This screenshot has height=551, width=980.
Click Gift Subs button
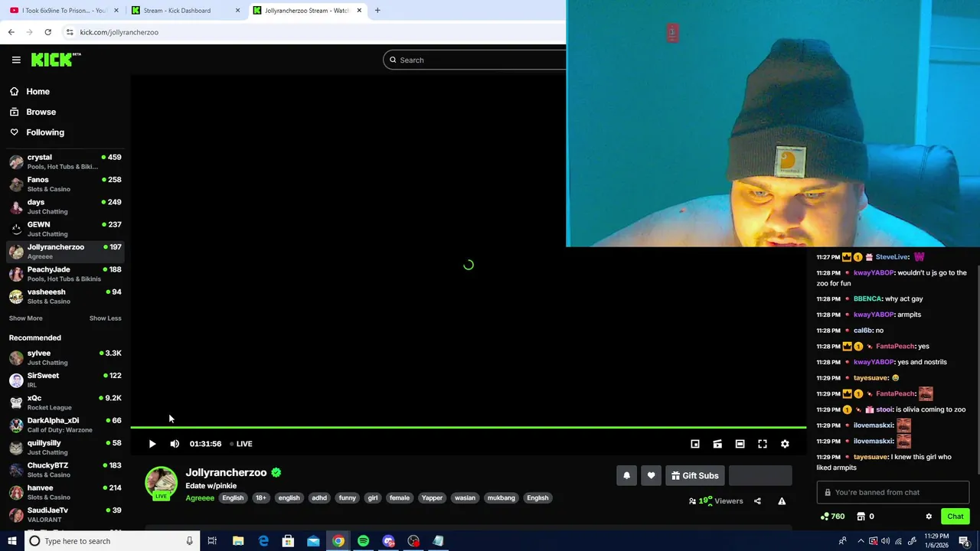pos(695,475)
